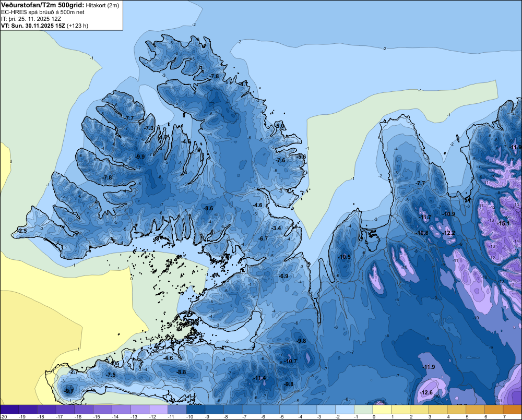Click the -10.7 temperature label
Image resolution: width=522 pixels, height=420 pixels.
[291, 361]
